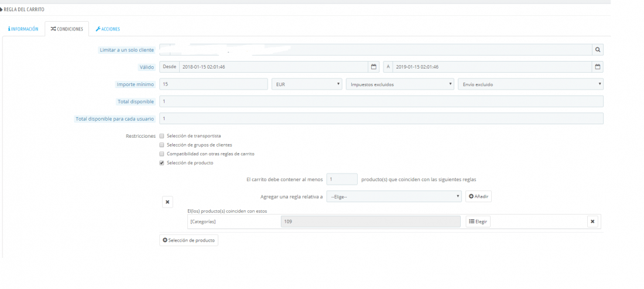This screenshot has width=644, height=289.
Task: Click the Importe mínimo amount field
Action: [x=214, y=84]
